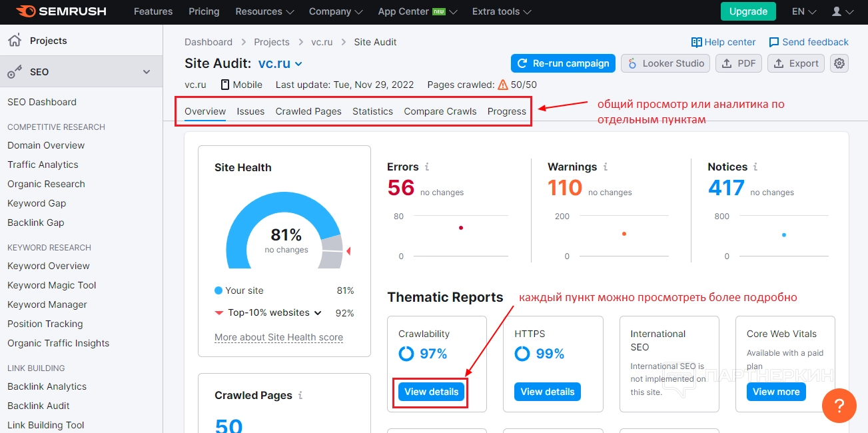
Task: Open the orange help question button
Action: pyautogui.click(x=839, y=405)
